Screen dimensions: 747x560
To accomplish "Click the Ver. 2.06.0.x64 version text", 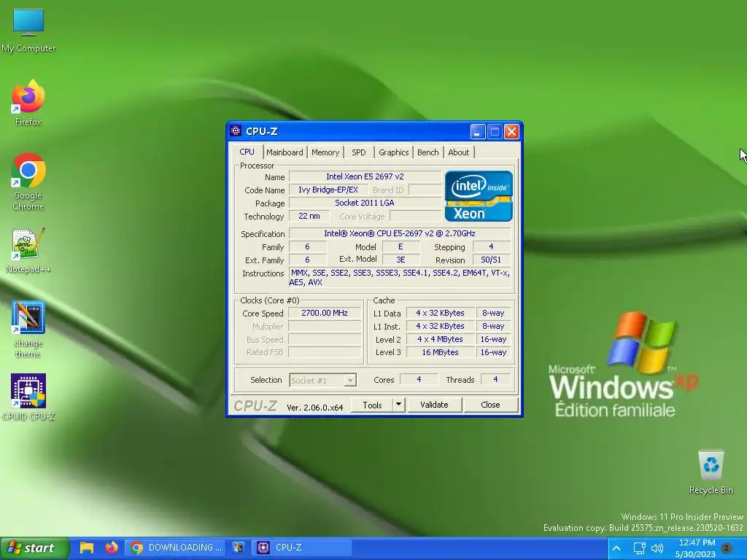I will (x=315, y=408).
